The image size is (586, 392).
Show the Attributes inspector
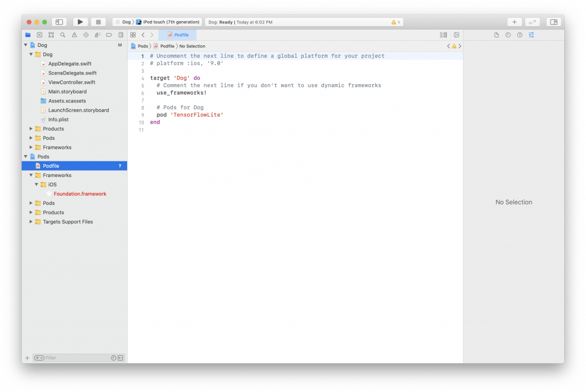(531, 35)
